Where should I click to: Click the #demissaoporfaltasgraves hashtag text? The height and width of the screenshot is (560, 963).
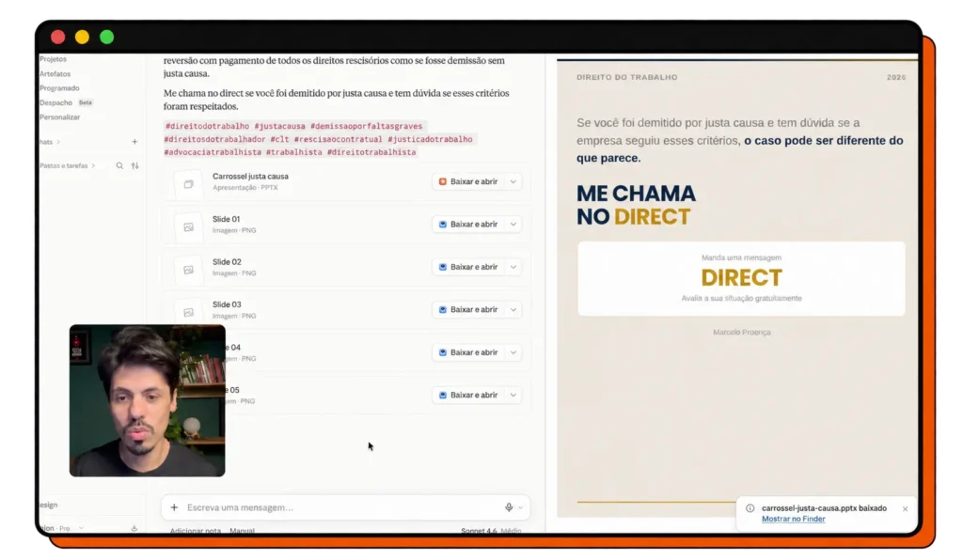pyautogui.click(x=366, y=126)
